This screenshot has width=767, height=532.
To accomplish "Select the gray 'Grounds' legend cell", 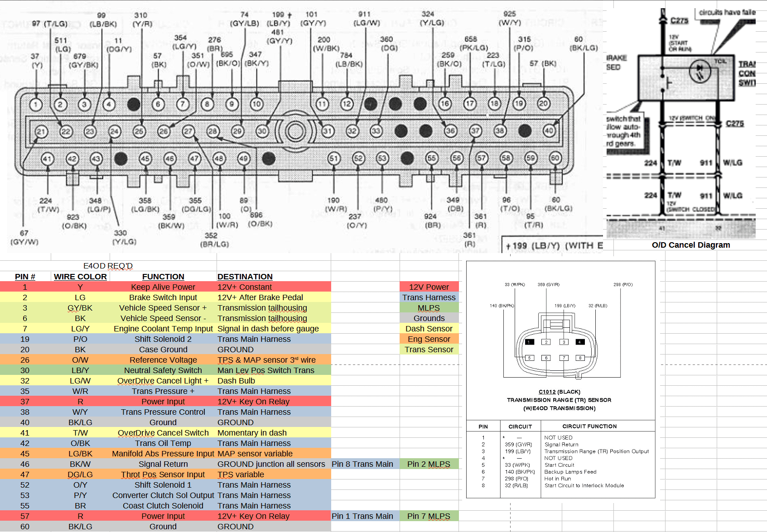I will pos(429,318).
